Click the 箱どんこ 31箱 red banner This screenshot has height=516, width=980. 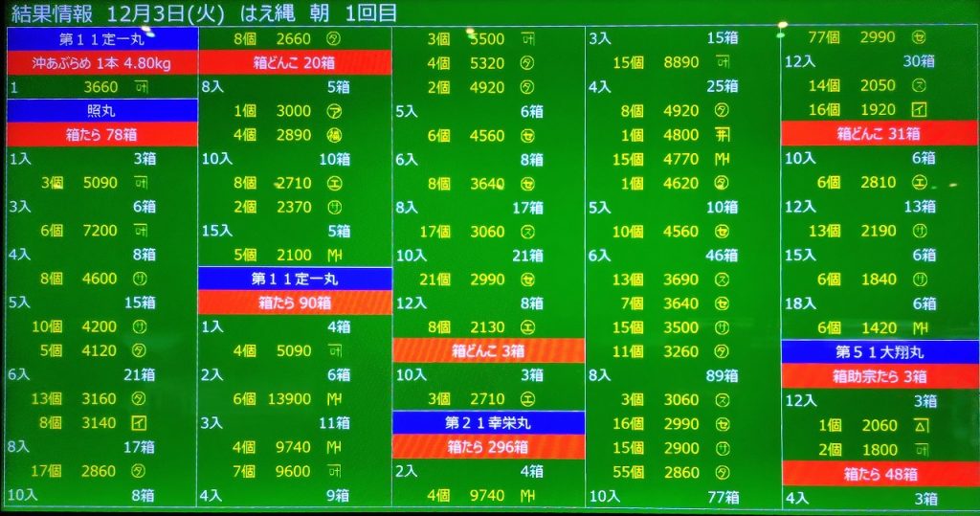coord(880,134)
